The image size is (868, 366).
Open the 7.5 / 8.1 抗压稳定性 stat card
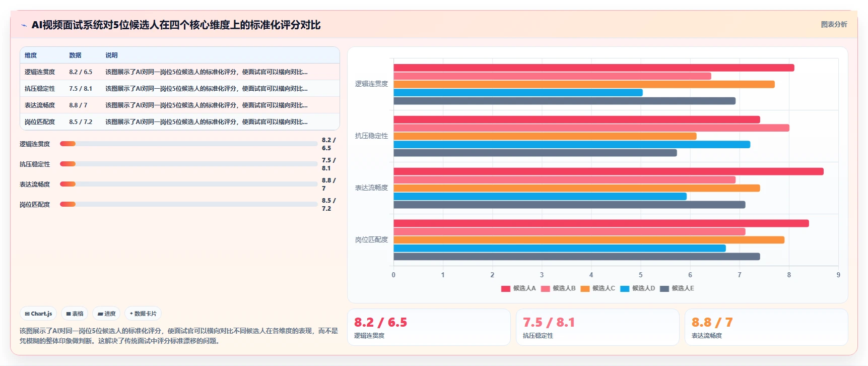[x=597, y=327]
